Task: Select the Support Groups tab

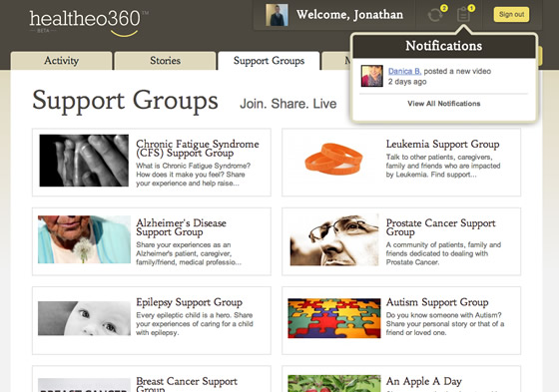Action: click(269, 61)
